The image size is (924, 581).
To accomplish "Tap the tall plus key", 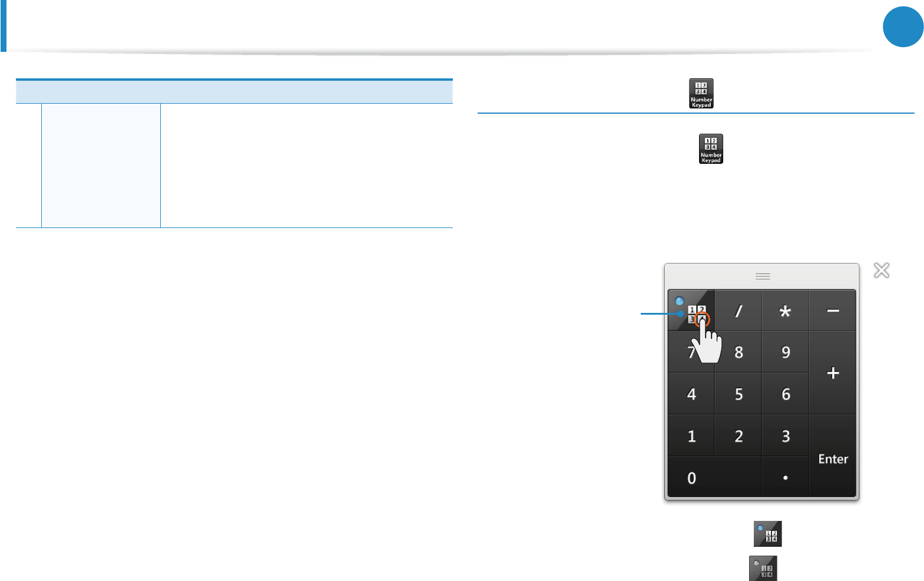I will 833,372.
